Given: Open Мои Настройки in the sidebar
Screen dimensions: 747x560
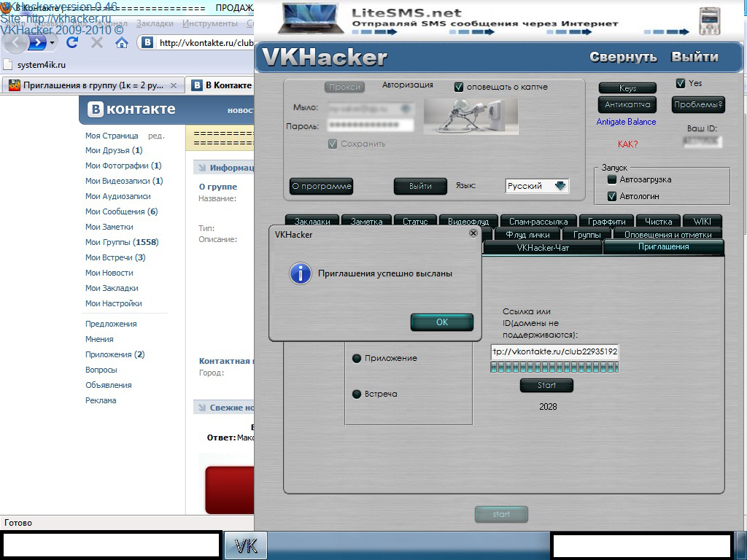Looking at the screenshot, I should coord(113,303).
